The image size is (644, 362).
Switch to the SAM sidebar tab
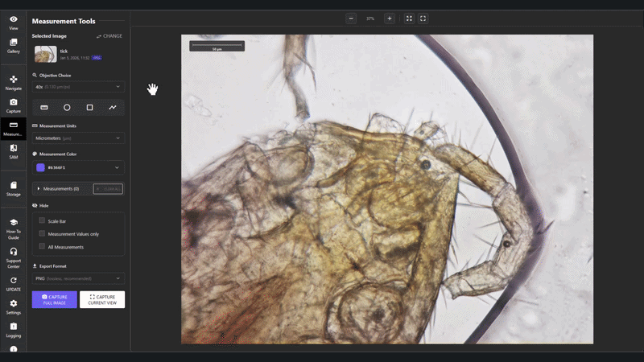coord(14,150)
